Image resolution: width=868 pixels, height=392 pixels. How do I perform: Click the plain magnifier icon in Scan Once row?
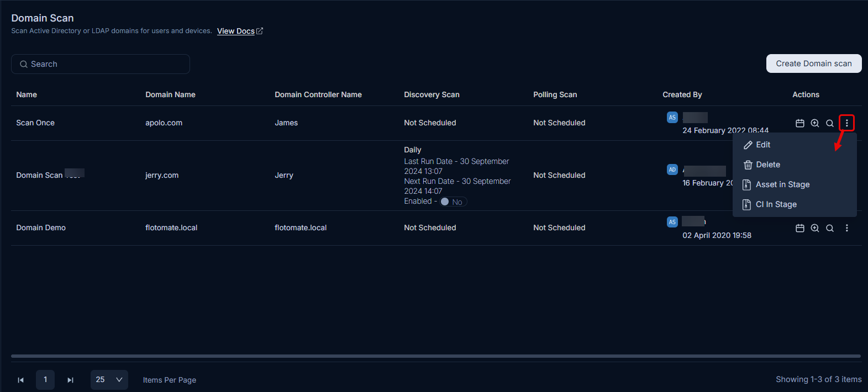tap(830, 123)
